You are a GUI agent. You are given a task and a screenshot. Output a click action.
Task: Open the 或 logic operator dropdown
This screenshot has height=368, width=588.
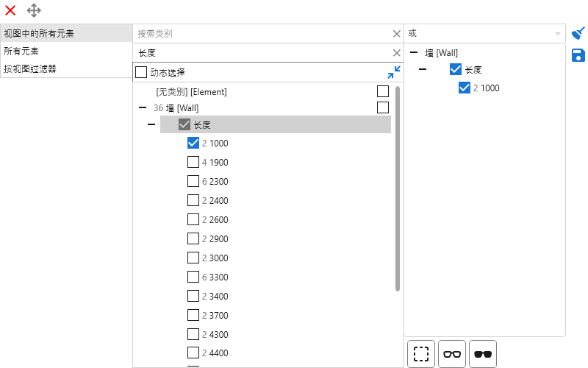tap(557, 34)
